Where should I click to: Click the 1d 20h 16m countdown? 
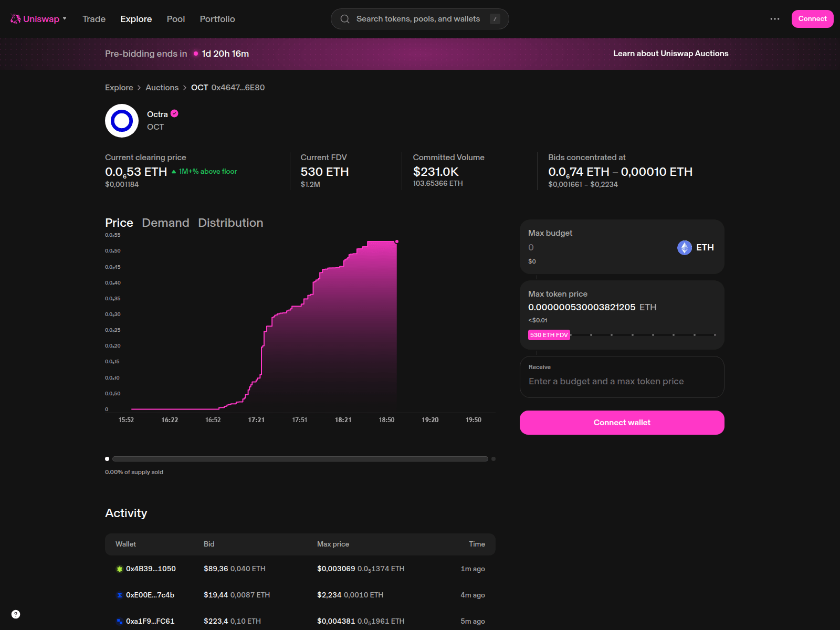click(225, 54)
